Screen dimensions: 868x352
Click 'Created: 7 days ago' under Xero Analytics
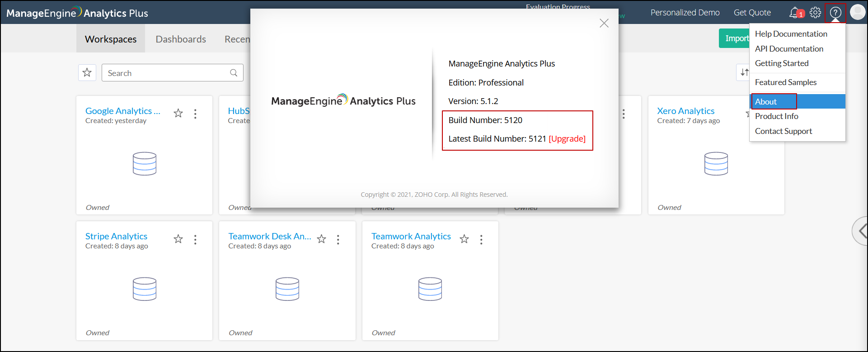tap(689, 121)
